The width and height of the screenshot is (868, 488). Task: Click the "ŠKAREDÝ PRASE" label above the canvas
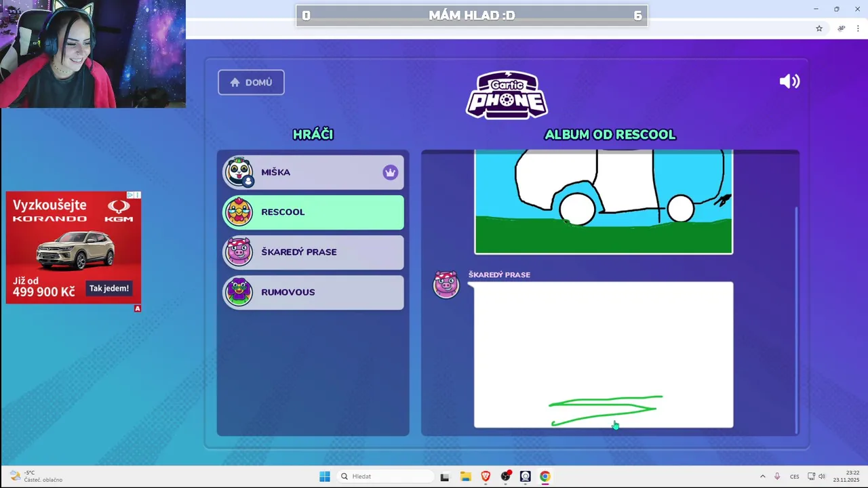tap(499, 274)
